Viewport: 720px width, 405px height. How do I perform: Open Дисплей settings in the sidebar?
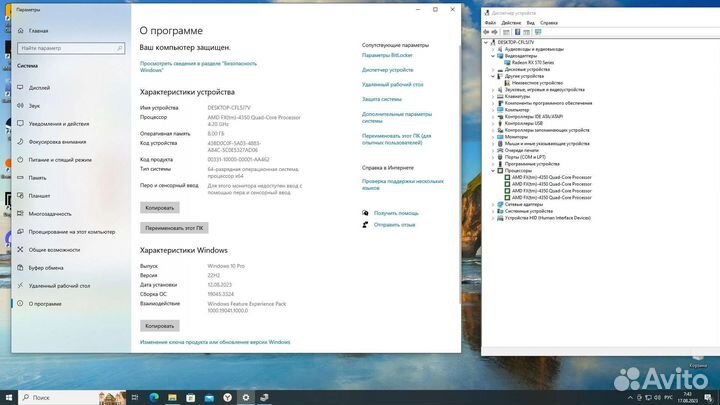tap(39, 88)
